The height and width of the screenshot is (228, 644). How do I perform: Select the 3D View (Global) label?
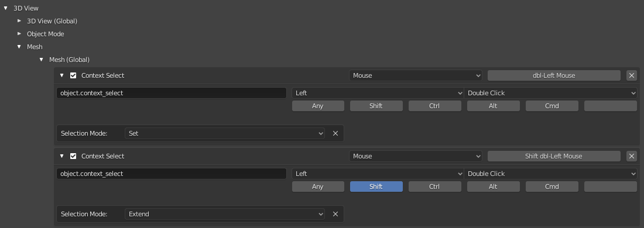pos(52,21)
